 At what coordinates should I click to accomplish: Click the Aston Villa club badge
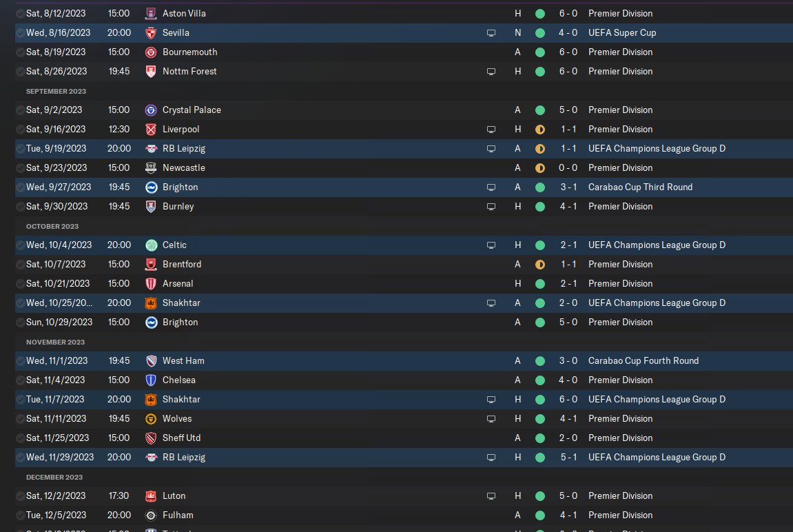(152, 13)
